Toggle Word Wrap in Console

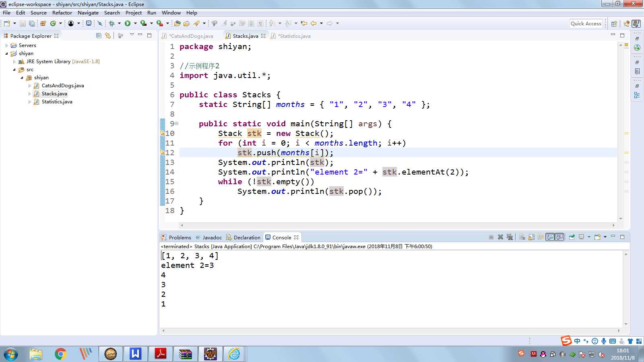541,237
